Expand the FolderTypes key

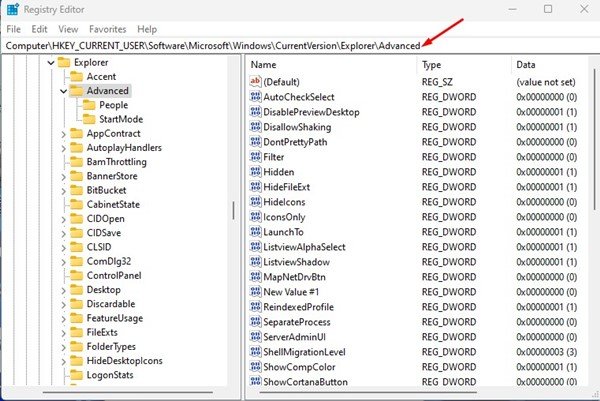tap(64, 347)
